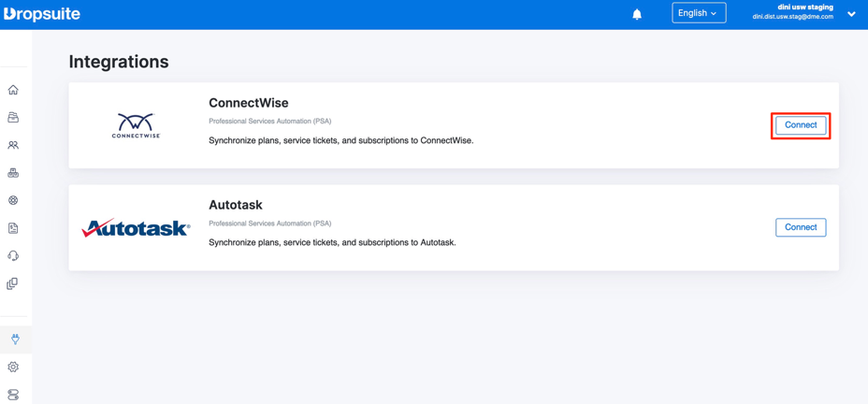The height and width of the screenshot is (404, 868).
Task: Click the notification bell icon
Action: coord(637,14)
